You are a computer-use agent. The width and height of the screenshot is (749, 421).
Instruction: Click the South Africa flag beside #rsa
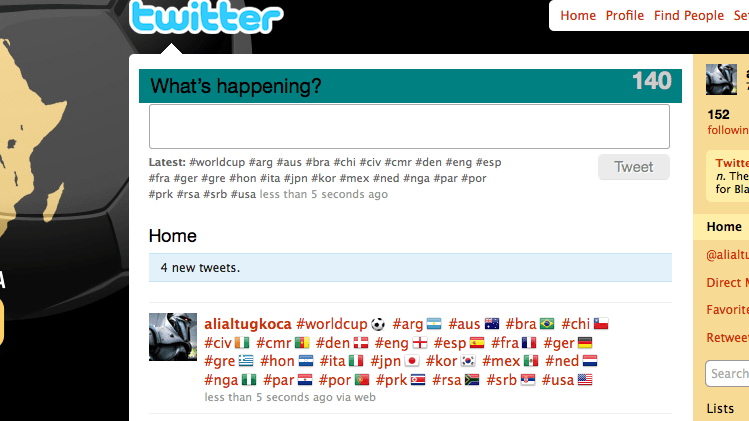click(x=472, y=380)
